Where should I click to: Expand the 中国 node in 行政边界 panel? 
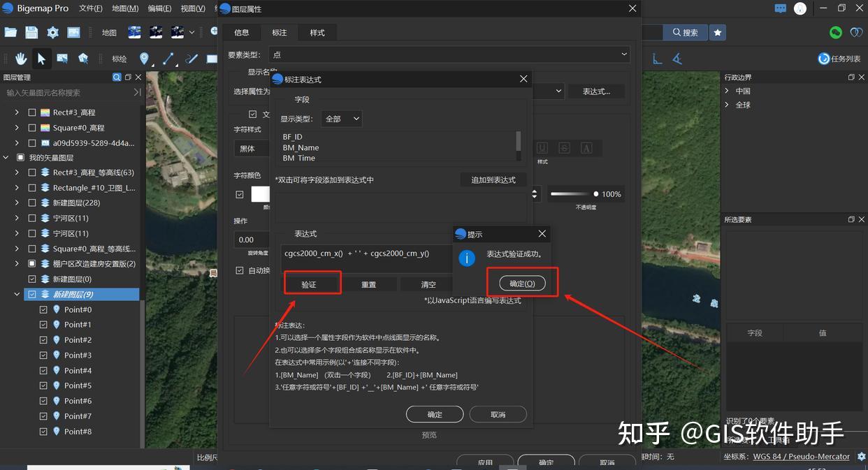(x=726, y=91)
